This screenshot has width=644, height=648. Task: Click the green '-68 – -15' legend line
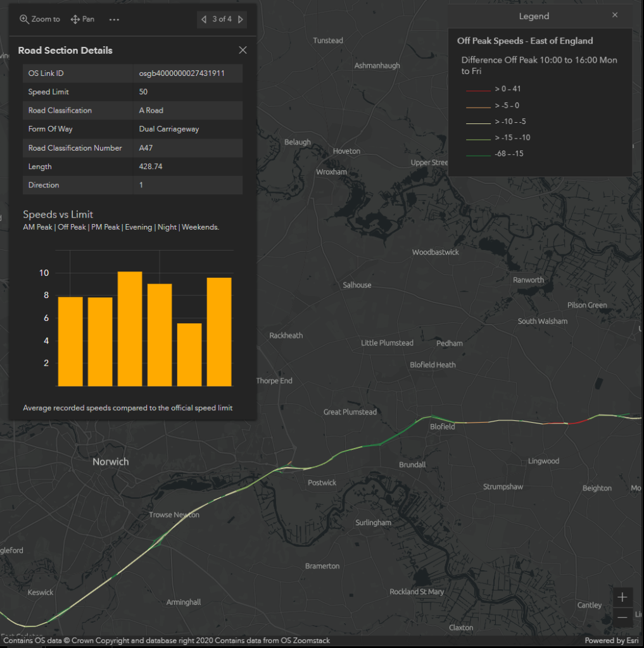(479, 154)
